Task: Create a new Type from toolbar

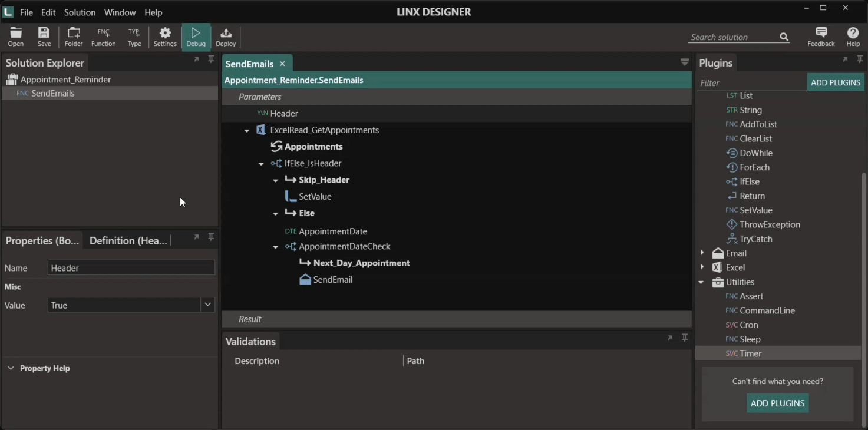Action: coord(134,37)
